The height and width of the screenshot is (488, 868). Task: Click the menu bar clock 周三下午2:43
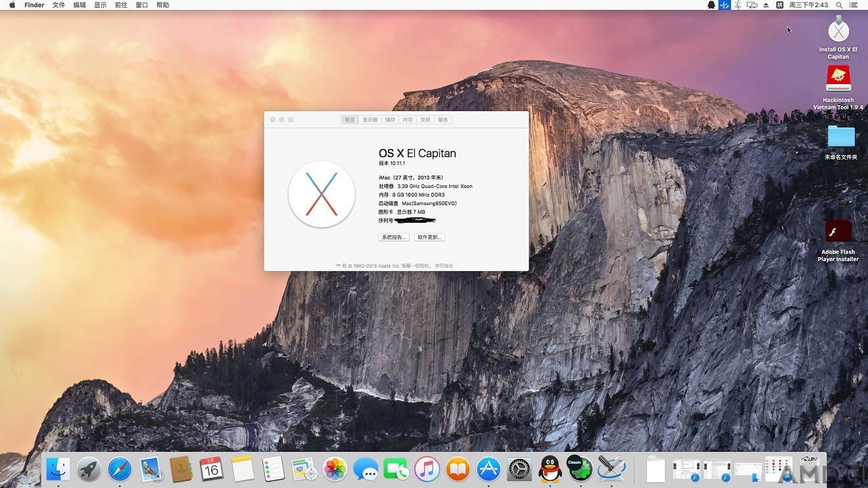pyautogui.click(x=808, y=5)
